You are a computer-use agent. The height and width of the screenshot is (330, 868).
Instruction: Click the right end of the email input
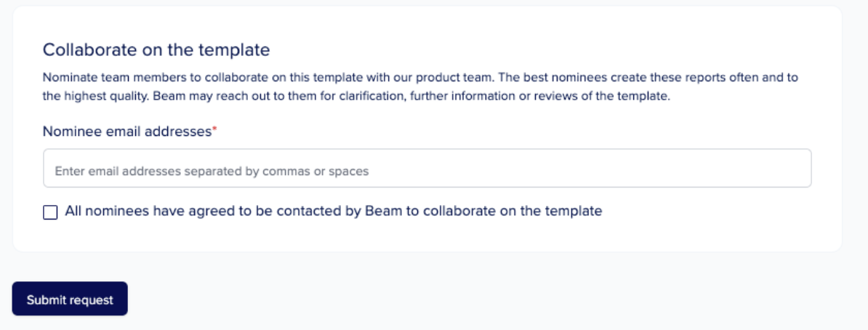click(x=796, y=169)
